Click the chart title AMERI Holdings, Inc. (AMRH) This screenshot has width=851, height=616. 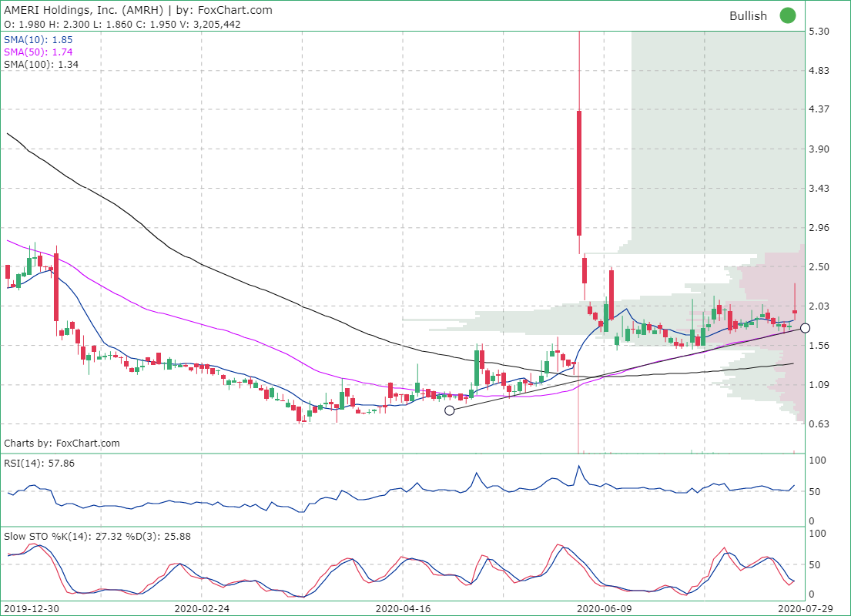pos(84,10)
